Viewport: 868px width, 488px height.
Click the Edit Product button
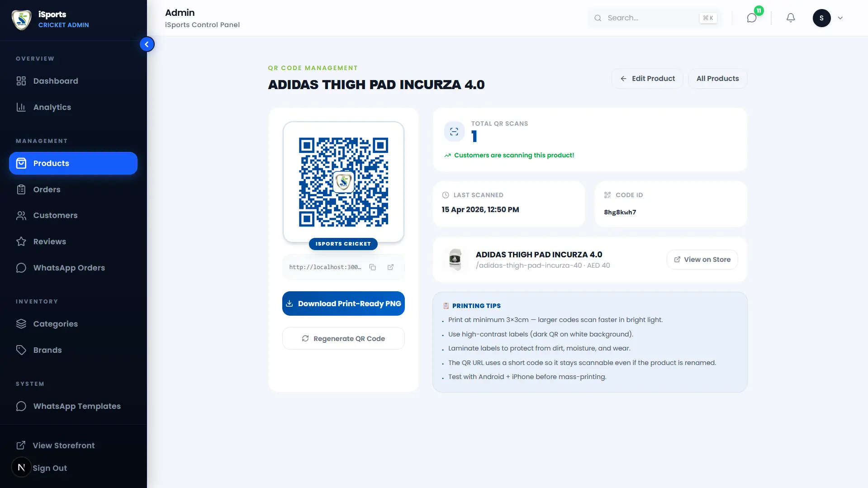[647, 79]
